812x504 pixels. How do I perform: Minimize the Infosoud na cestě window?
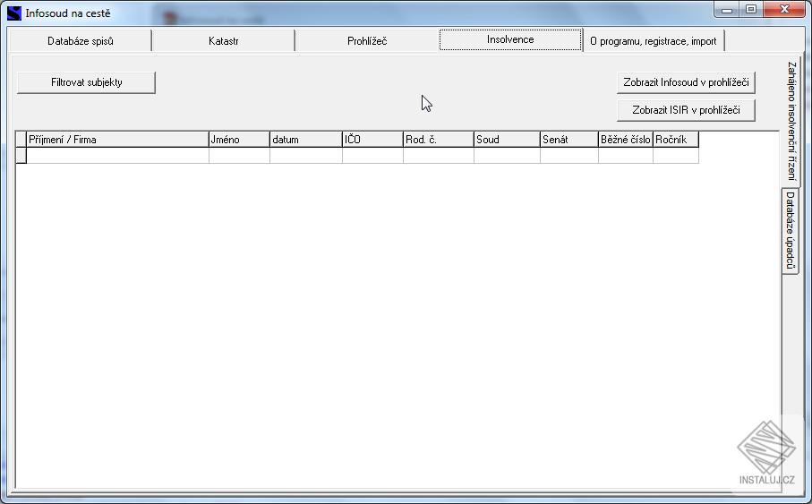[727, 9]
